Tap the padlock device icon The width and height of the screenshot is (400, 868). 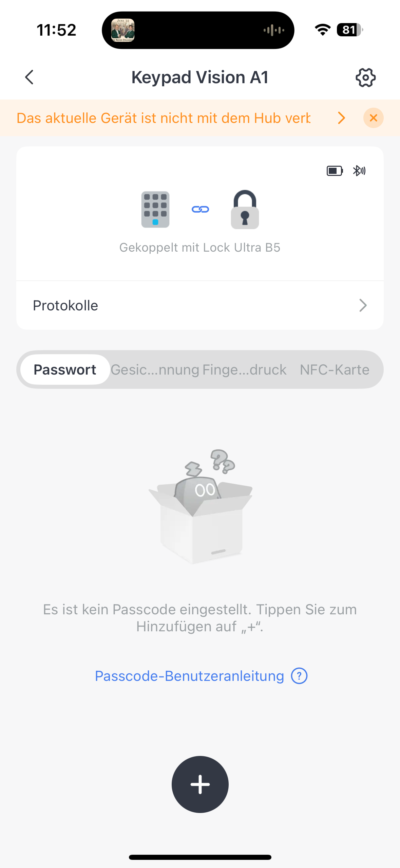(x=245, y=209)
